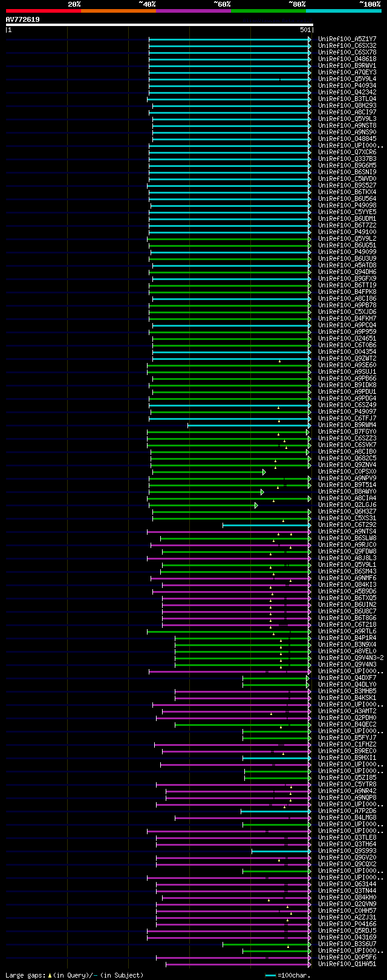Select the UniRef100_A9SUJ1 label
Image resolution: width=387 pixels, height=980 pixels.
click(347, 372)
